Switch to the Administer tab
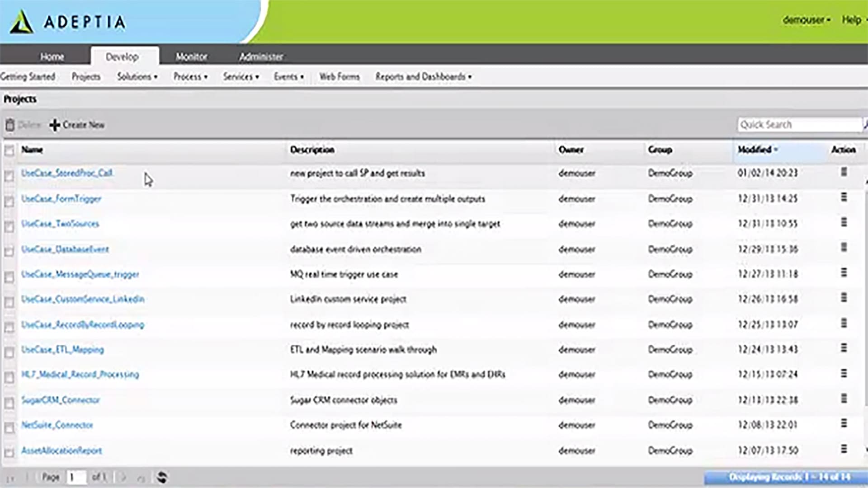The image size is (868, 488). click(x=261, y=57)
